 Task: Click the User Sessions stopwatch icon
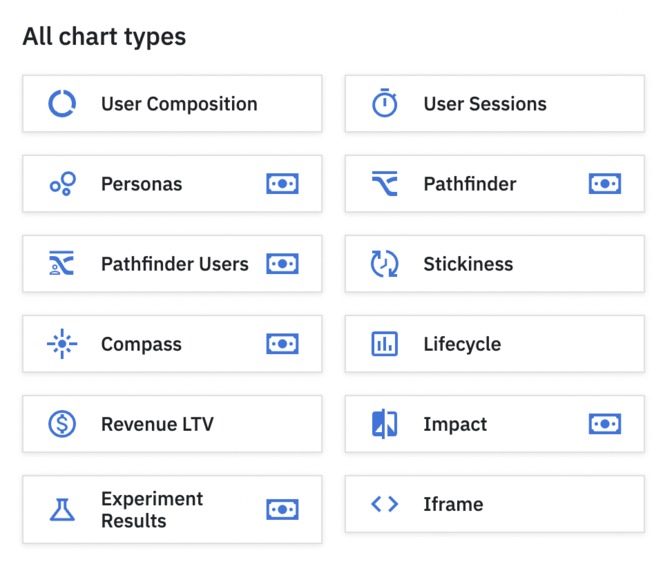click(x=385, y=104)
